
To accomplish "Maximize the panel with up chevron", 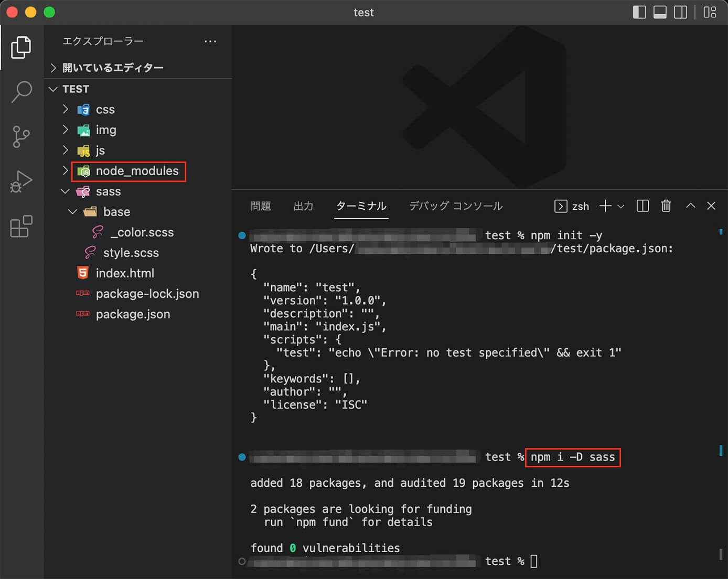I will pos(691,206).
